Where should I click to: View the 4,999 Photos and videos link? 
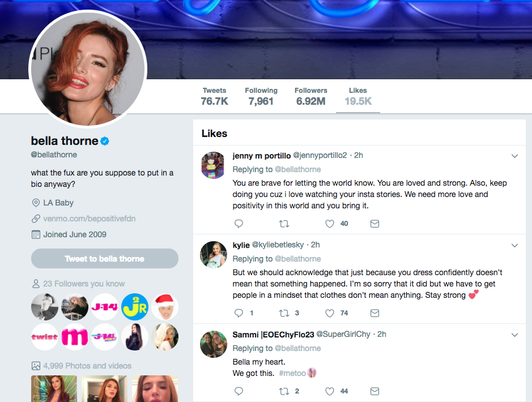pyautogui.click(x=87, y=366)
